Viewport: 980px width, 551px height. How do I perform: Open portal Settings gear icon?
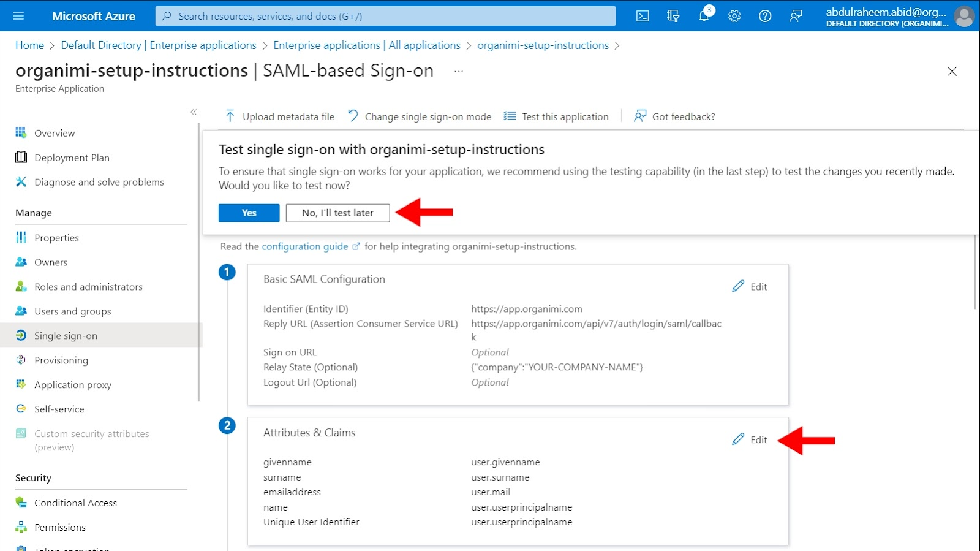point(734,16)
